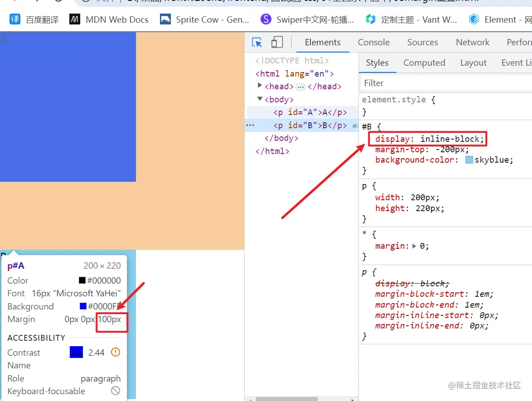Click the black color swatch in tooltip
Image resolution: width=532 pixels, height=401 pixels.
pyautogui.click(x=82, y=280)
